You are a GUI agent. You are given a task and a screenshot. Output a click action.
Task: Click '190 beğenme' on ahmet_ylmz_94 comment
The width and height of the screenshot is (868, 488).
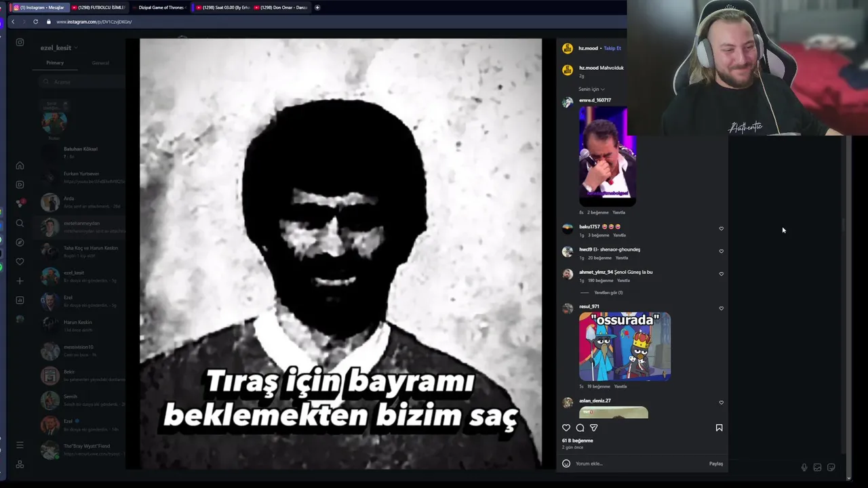click(x=601, y=280)
